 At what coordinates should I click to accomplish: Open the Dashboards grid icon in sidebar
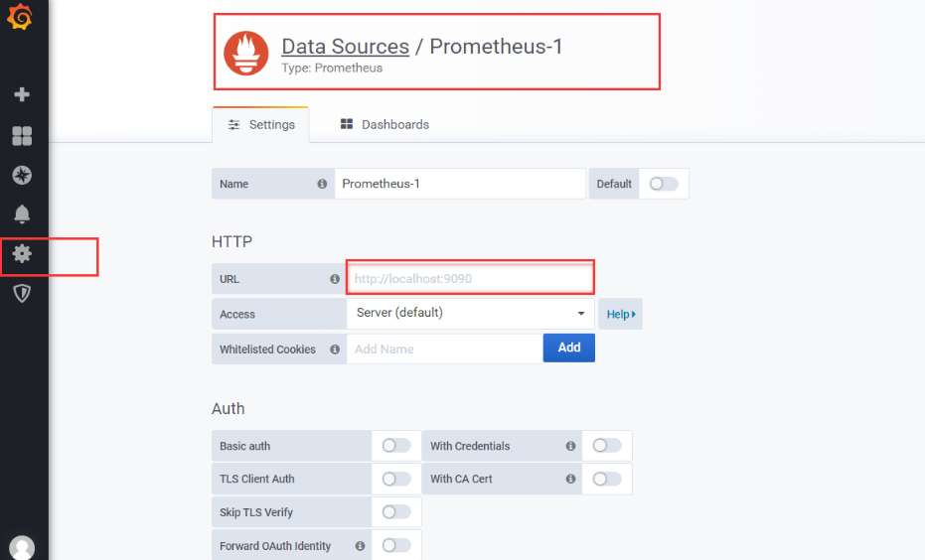coord(22,136)
